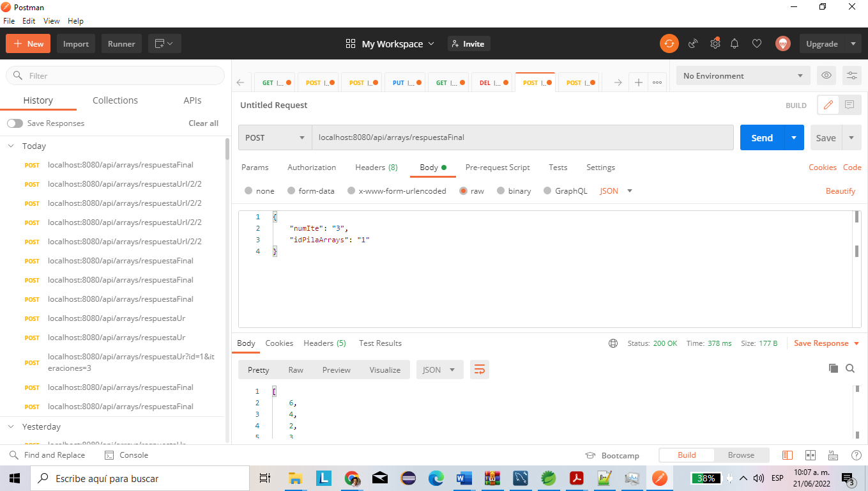Click the battery percentage in the system tray
The height and width of the screenshot is (491, 868).
click(706, 478)
